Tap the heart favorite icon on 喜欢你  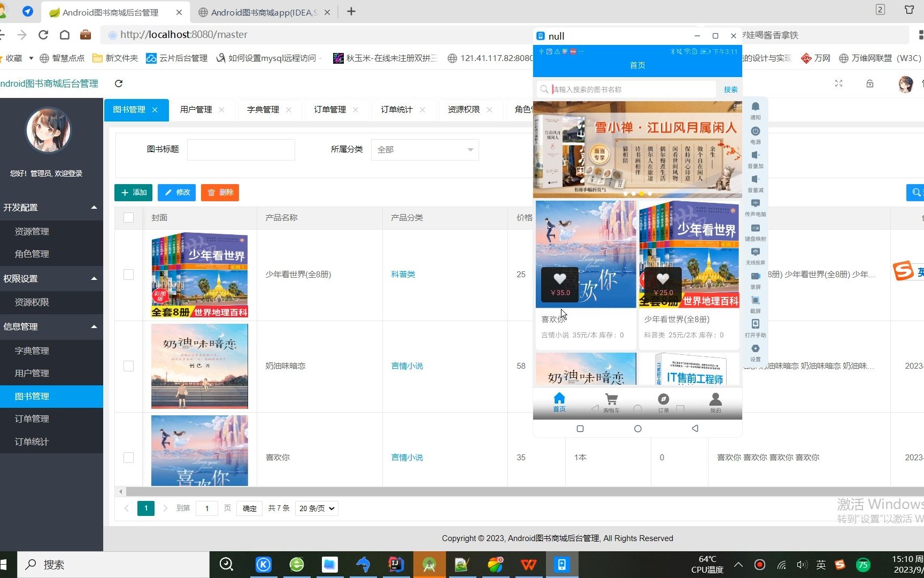click(x=559, y=278)
